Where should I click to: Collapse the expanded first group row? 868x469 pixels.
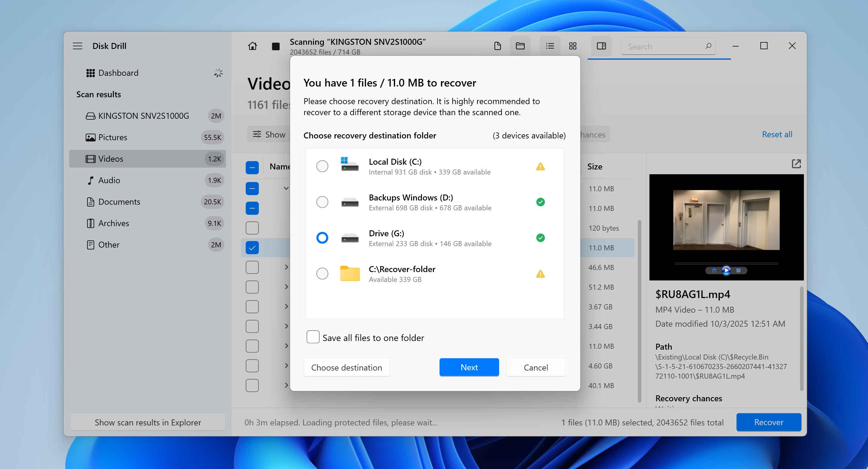[x=286, y=189]
